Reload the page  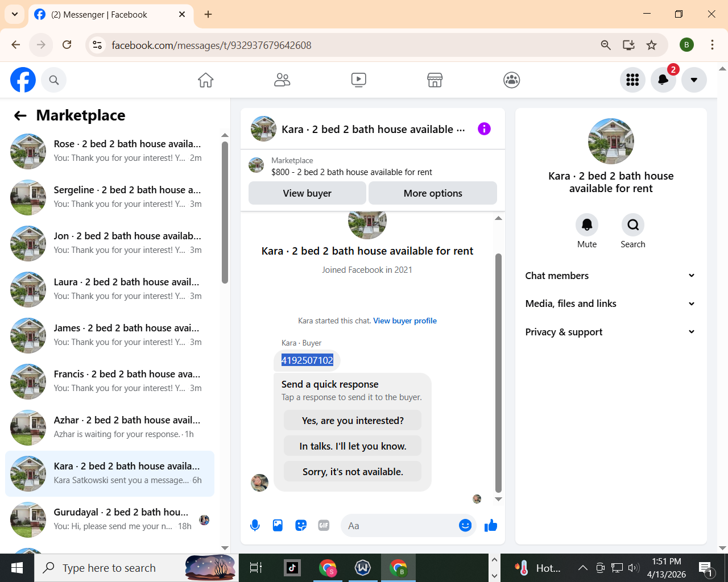(67, 45)
